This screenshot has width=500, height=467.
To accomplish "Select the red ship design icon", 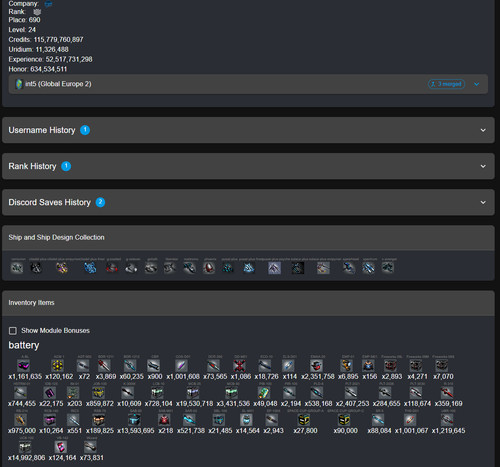I will [x=112, y=268].
